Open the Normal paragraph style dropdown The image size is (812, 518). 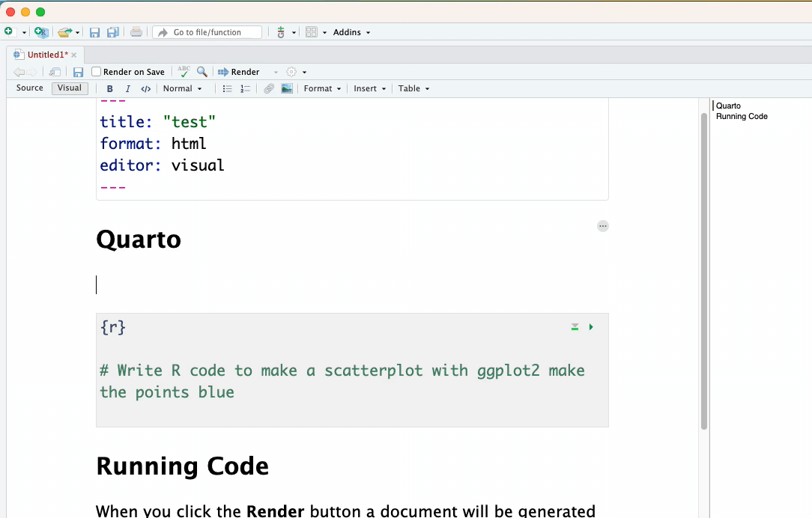[182, 88]
